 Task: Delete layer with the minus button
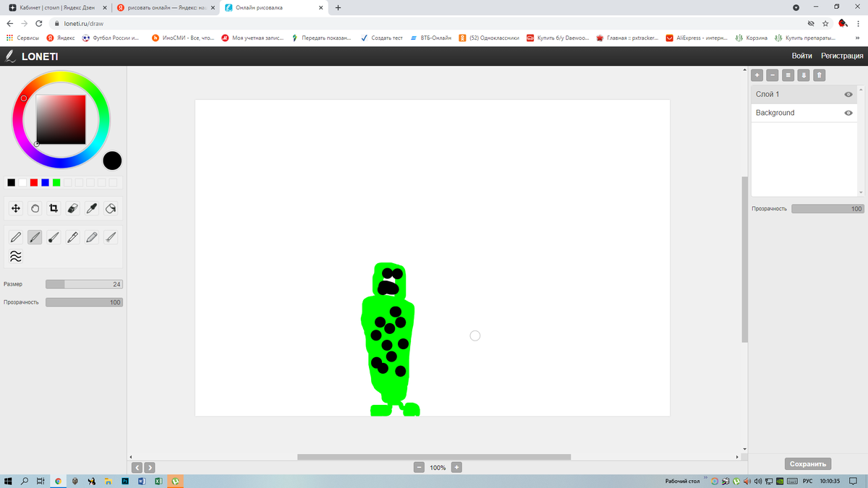pos(773,75)
